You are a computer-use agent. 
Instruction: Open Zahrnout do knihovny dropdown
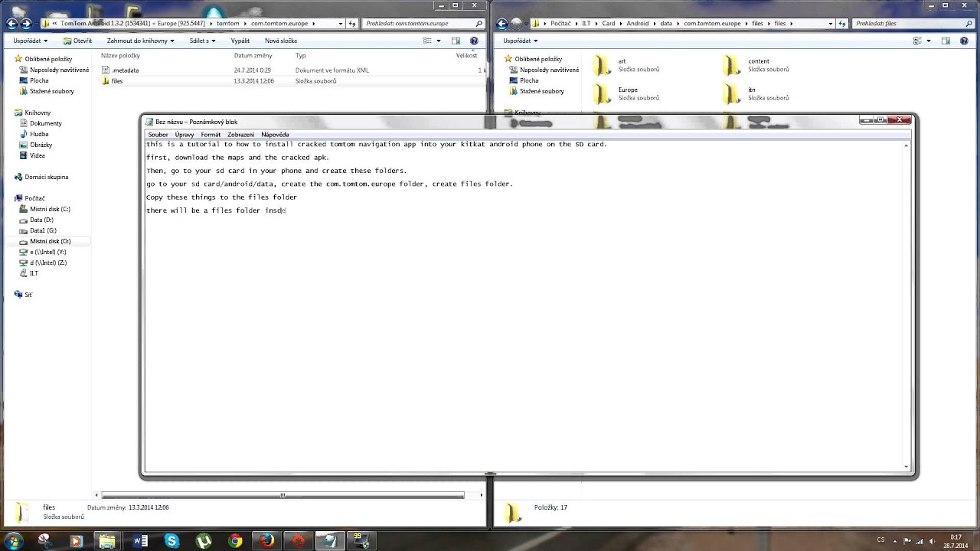140,41
